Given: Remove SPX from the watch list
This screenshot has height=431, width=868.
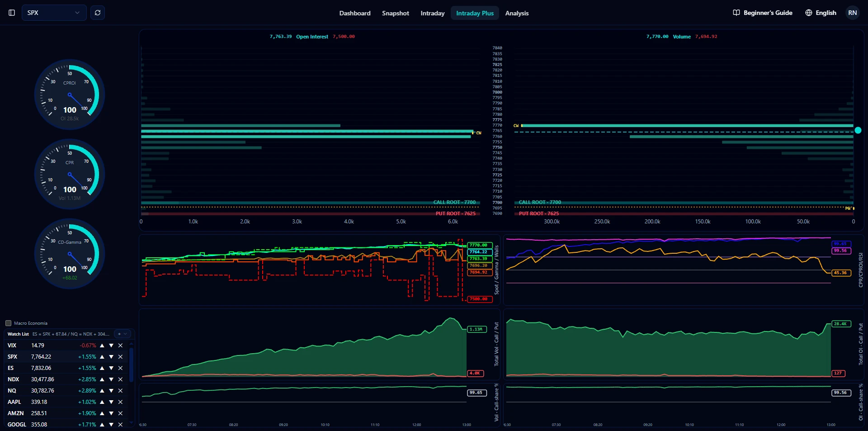Looking at the screenshot, I should pos(120,357).
